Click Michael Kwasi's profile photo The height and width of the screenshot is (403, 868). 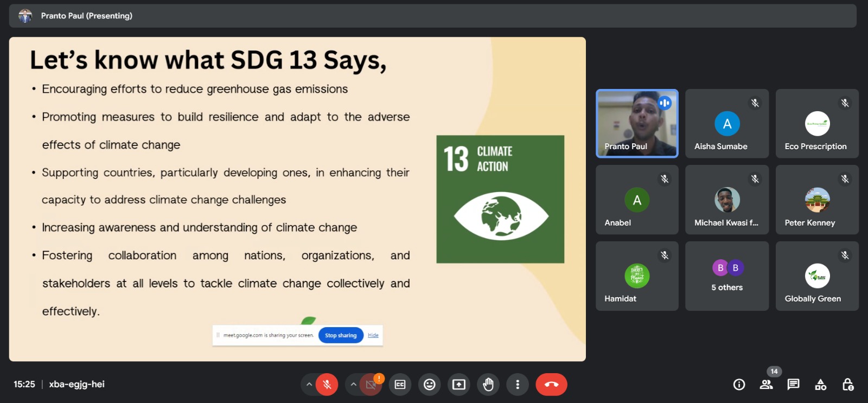pos(727,200)
